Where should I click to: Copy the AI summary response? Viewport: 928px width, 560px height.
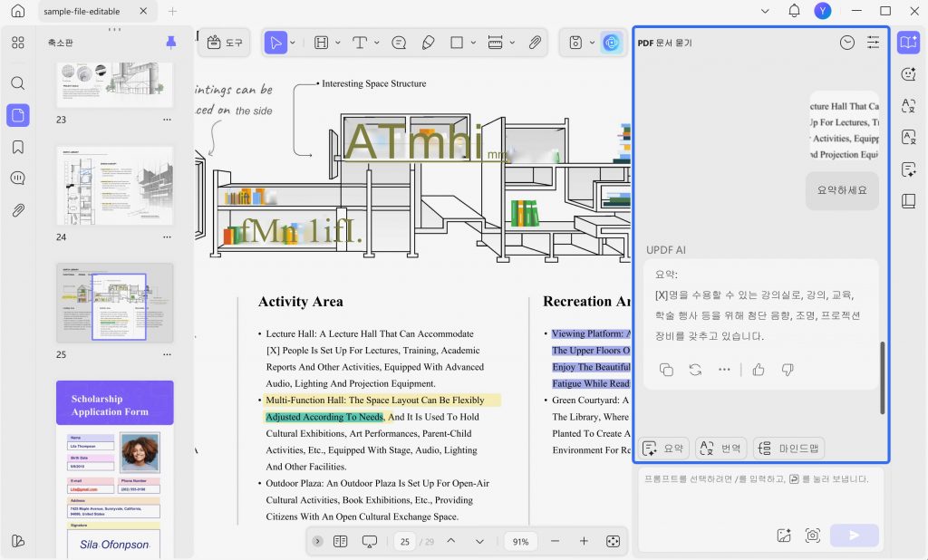[x=666, y=370]
